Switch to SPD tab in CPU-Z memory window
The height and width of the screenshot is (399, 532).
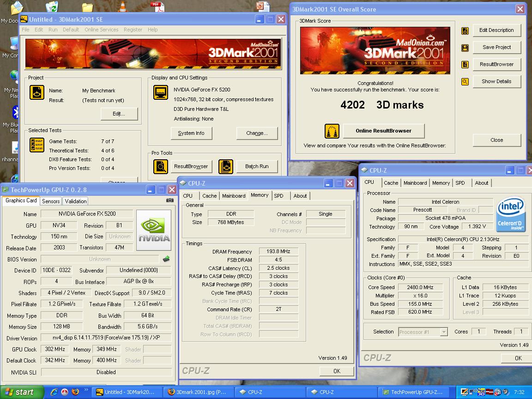click(x=278, y=196)
